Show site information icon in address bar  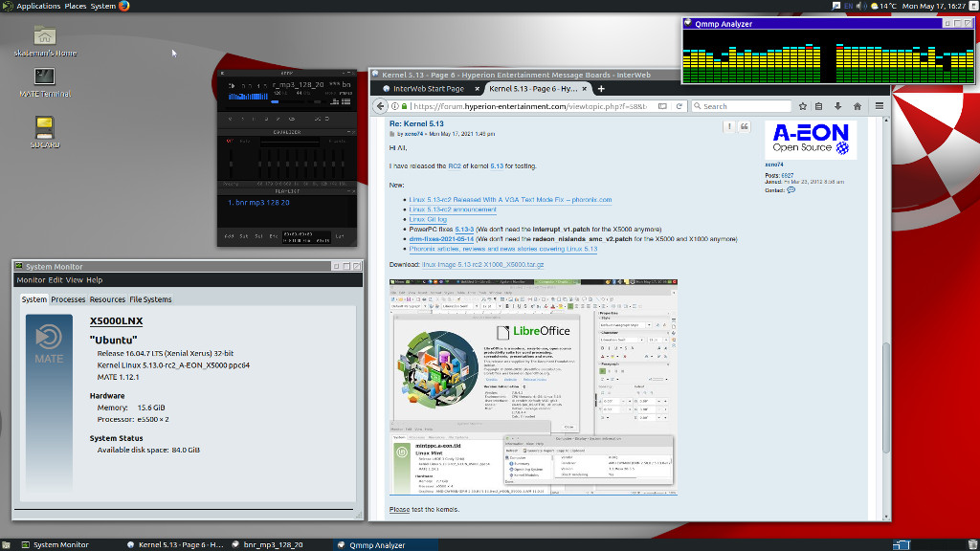pyautogui.click(x=395, y=106)
